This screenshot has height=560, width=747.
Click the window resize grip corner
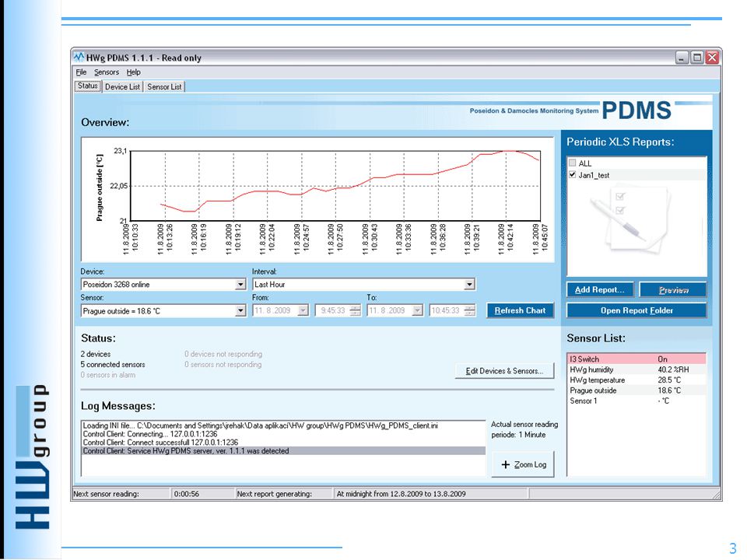point(717,495)
